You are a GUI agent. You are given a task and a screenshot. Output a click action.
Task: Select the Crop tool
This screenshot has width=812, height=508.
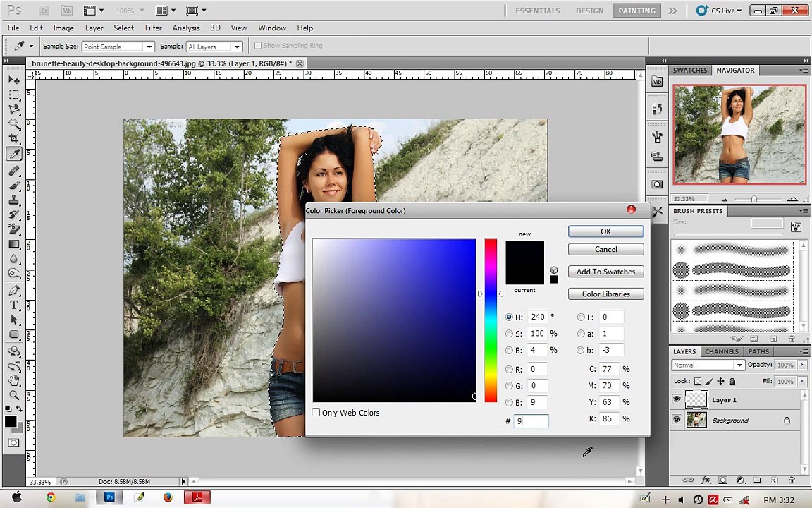14,139
